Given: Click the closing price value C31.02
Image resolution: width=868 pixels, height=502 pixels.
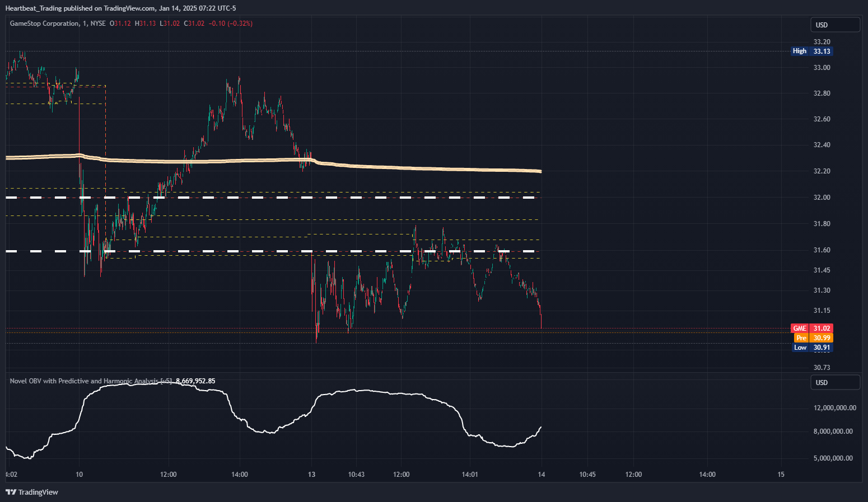Looking at the screenshot, I should pyautogui.click(x=194, y=24).
